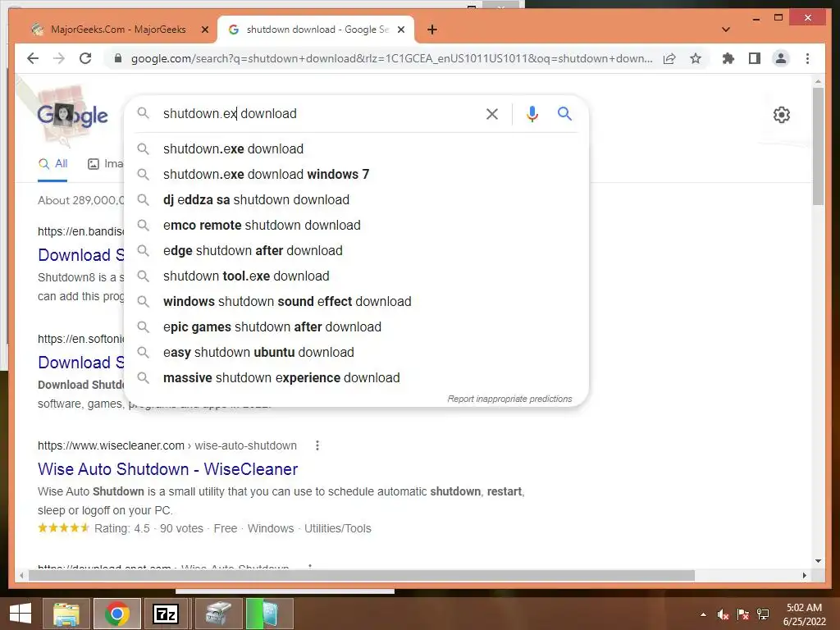Open the tools-box app on the taskbar
The width and height of the screenshot is (840, 630).
pyautogui.click(x=218, y=614)
